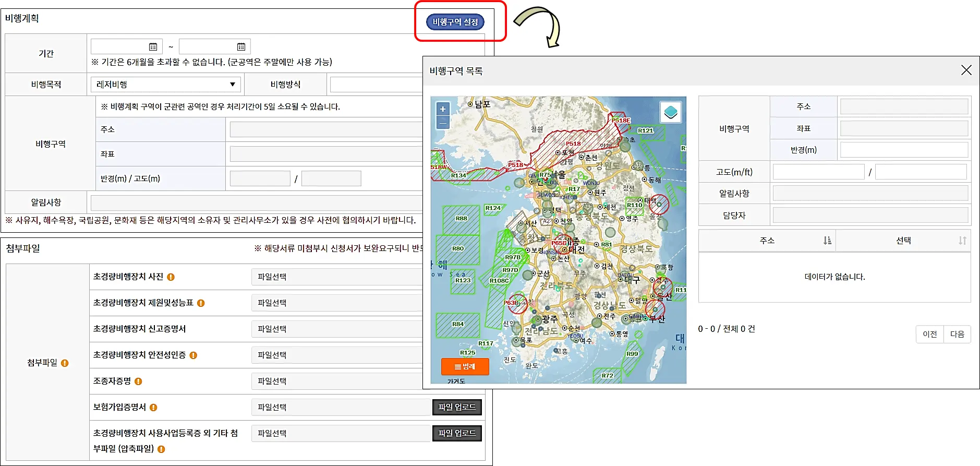Click the 담당자 field

[870, 215]
